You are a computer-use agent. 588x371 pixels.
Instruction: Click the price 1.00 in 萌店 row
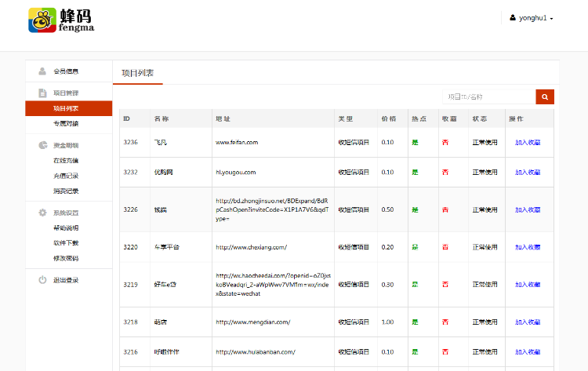[387, 322]
